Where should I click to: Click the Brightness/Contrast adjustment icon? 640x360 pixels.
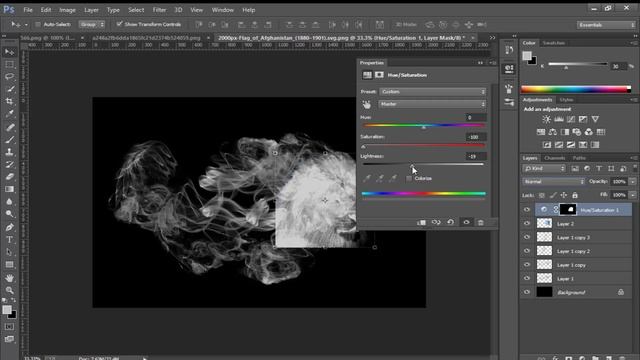pos(546,119)
